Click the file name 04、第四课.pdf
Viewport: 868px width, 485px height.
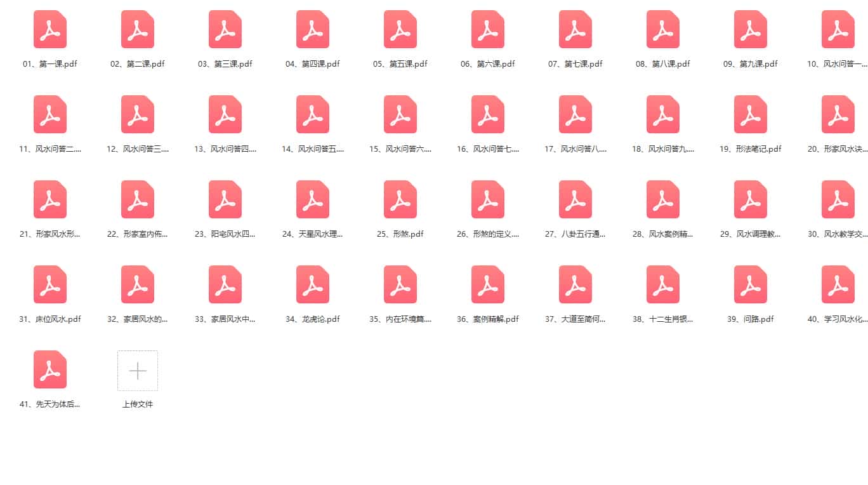(313, 64)
